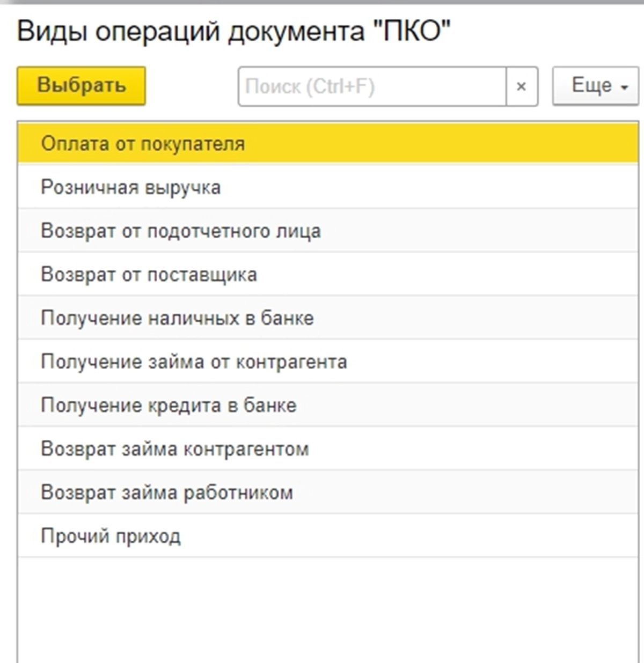Select Получение наличных в банке

[177, 318]
